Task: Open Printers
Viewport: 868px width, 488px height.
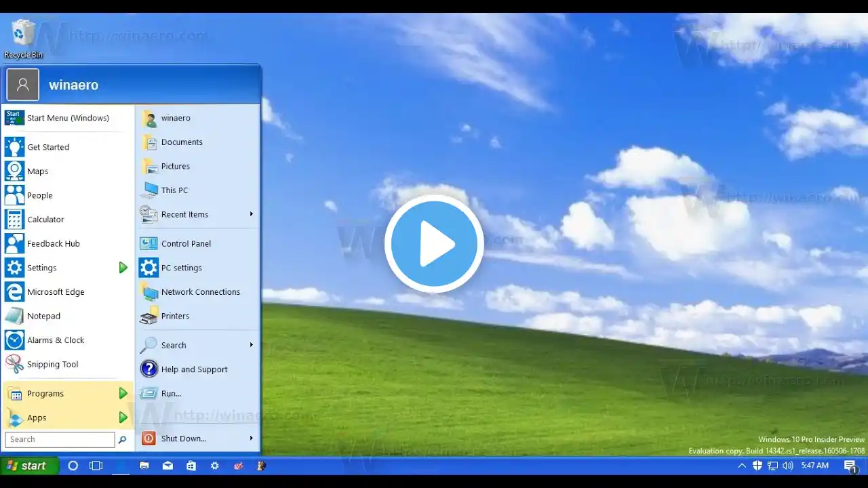Action: tap(198, 316)
